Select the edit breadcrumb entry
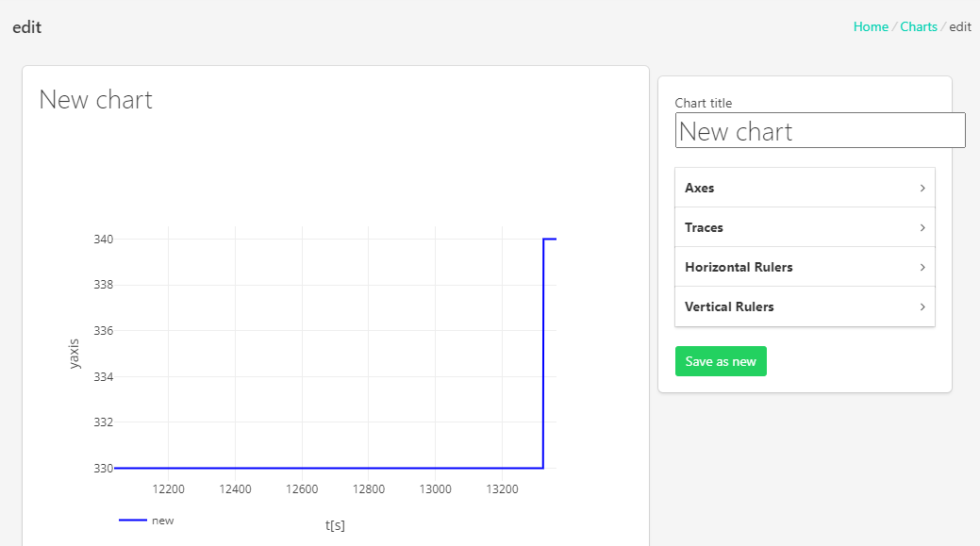The image size is (980, 546). pyautogui.click(x=959, y=26)
